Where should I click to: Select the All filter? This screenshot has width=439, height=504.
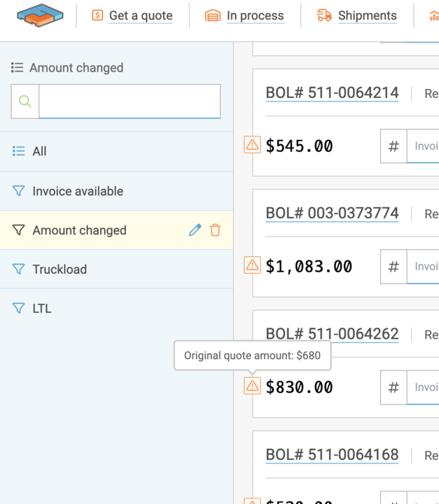[x=39, y=151]
